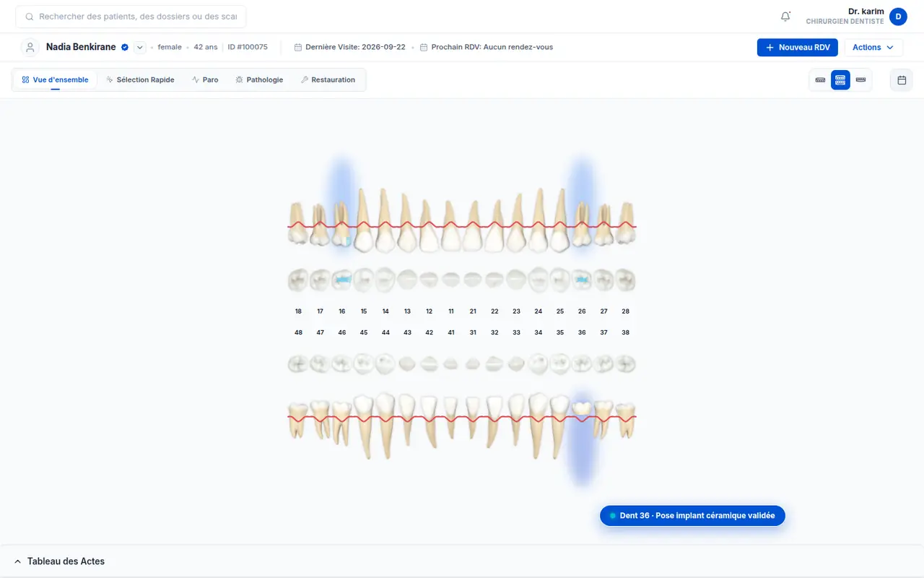Switch to Sélection Rapide tab

(x=140, y=80)
